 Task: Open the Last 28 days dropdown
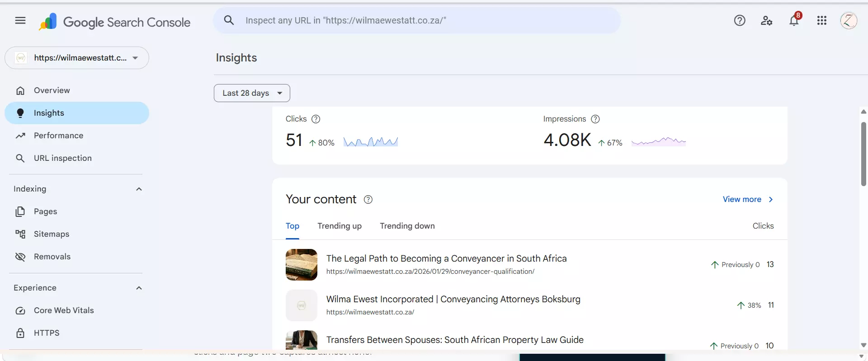click(x=252, y=93)
